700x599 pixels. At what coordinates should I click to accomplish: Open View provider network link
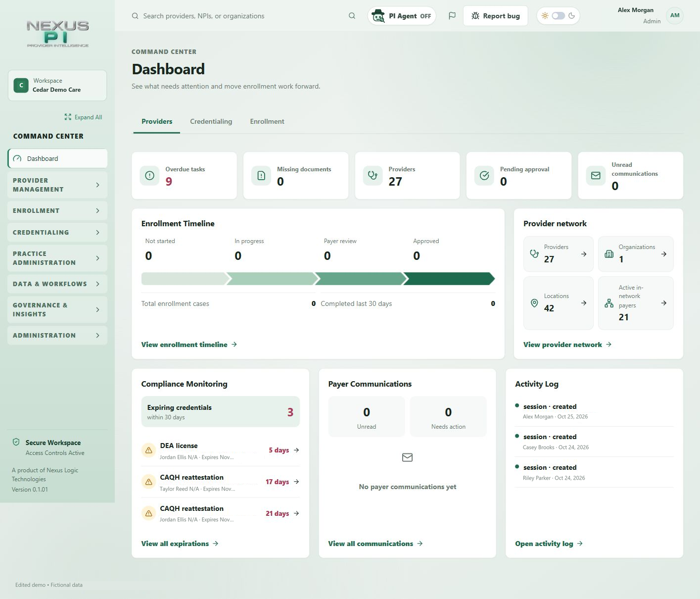(567, 345)
